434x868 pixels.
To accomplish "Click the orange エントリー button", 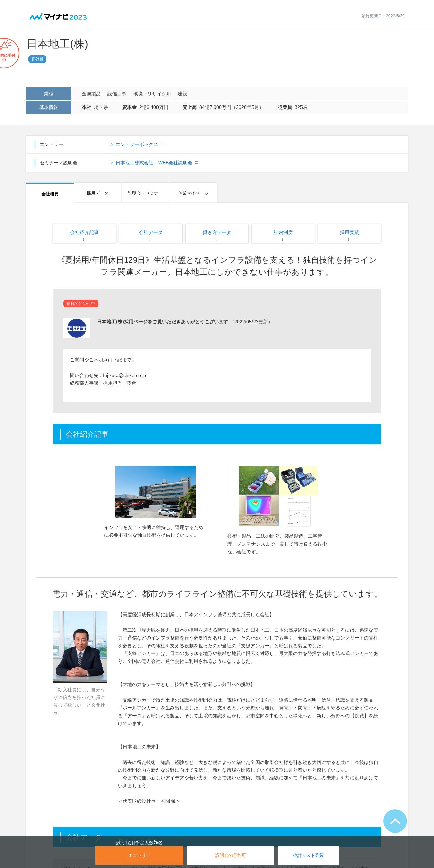I will (139, 855).
